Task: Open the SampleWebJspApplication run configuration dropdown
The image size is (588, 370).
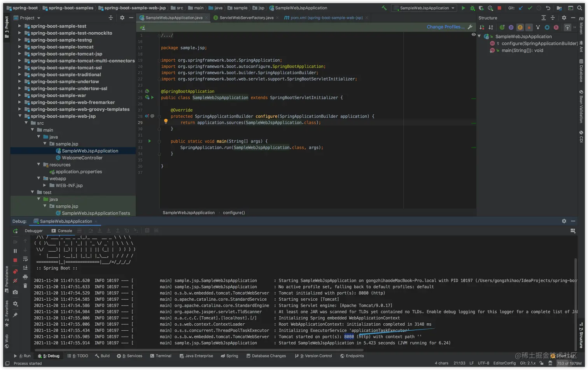Action: click(x=424, y=8)
